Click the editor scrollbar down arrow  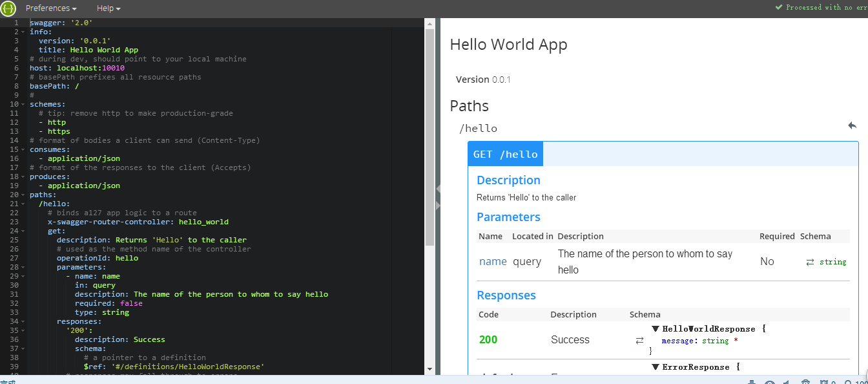[429, 369]
